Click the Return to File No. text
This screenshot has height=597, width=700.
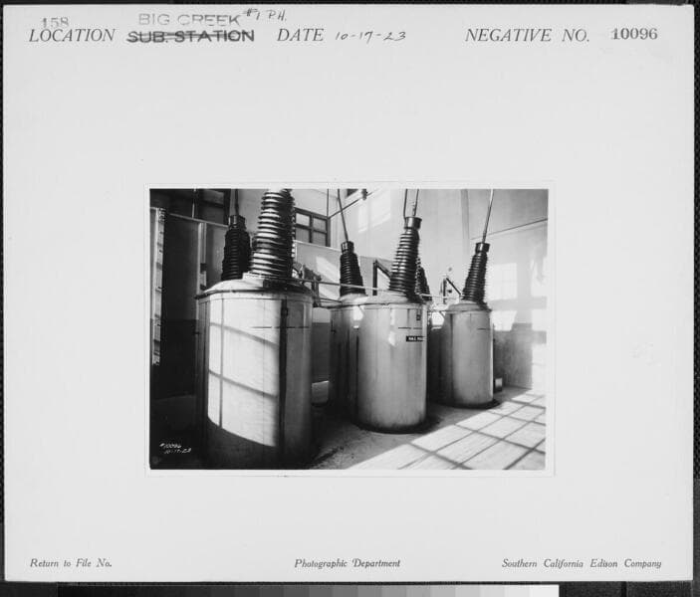[x=71, y=563]
